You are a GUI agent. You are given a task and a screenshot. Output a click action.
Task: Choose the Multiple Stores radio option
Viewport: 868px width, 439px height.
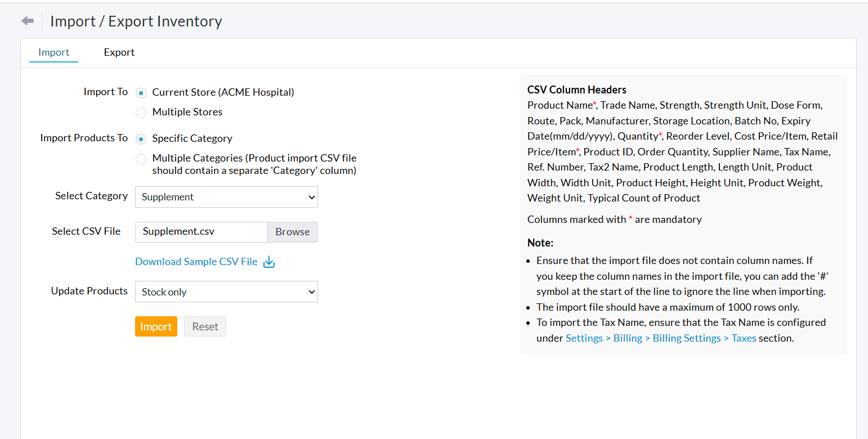click(x=141, y=113)
